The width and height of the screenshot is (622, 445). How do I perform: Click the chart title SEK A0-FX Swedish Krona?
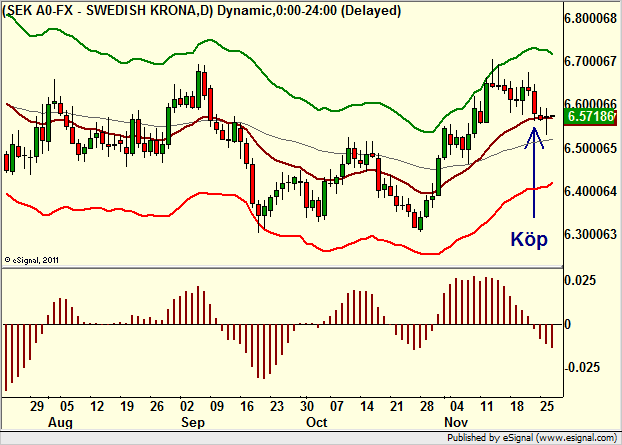(202, 10)
